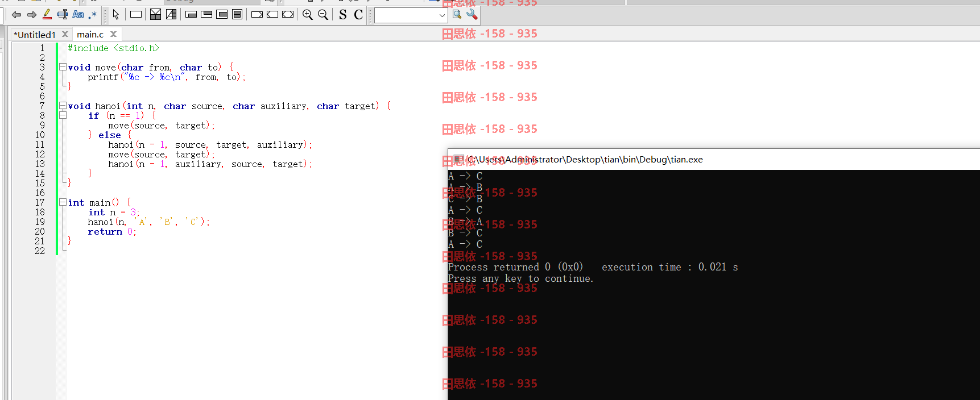The height and width of the screenshot is (400, 980).
Task: Click 'int n = 3;' in main
Action: tap(114, 213)
